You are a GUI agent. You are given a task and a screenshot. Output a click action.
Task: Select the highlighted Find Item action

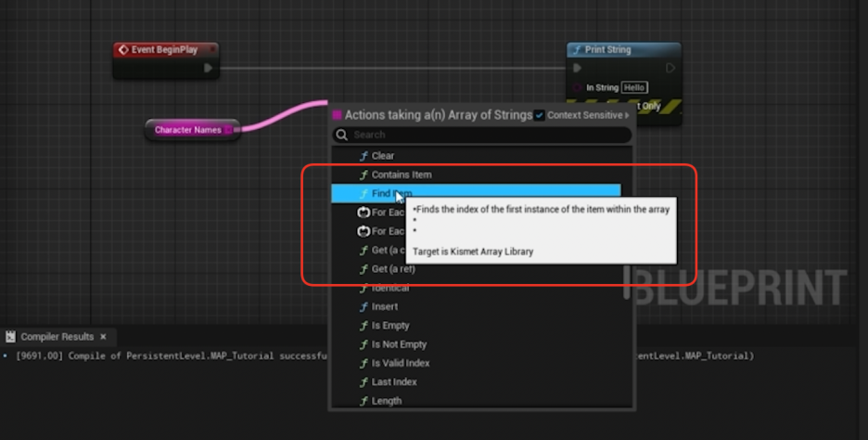click(476, 193)
